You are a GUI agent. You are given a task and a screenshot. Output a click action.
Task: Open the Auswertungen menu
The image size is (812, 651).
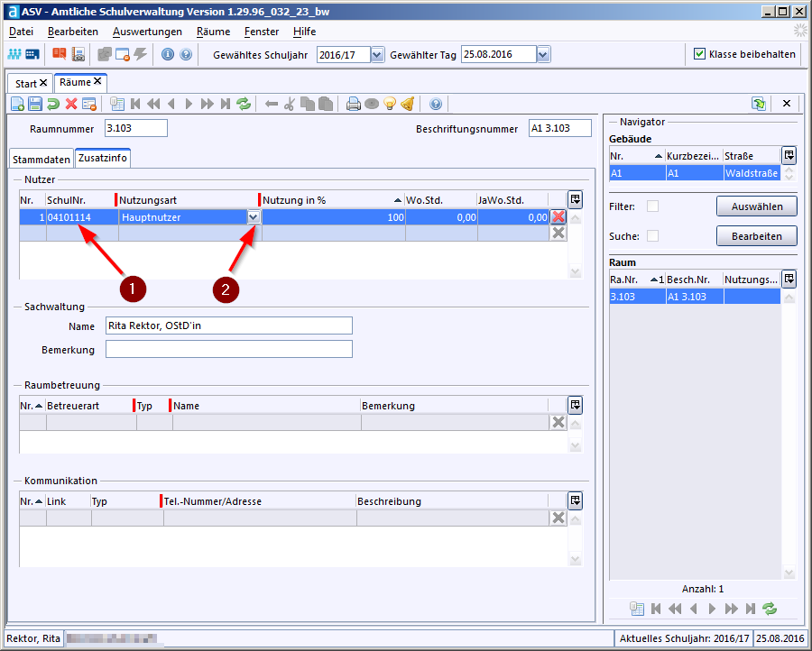click(147, 32)
